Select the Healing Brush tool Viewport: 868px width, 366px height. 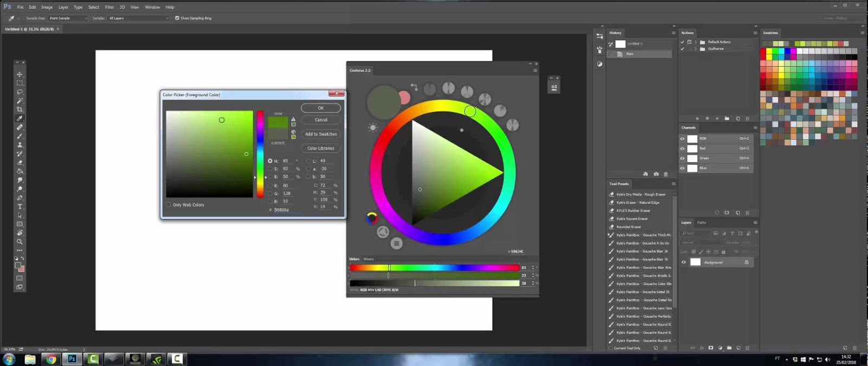tap(20, 127)
